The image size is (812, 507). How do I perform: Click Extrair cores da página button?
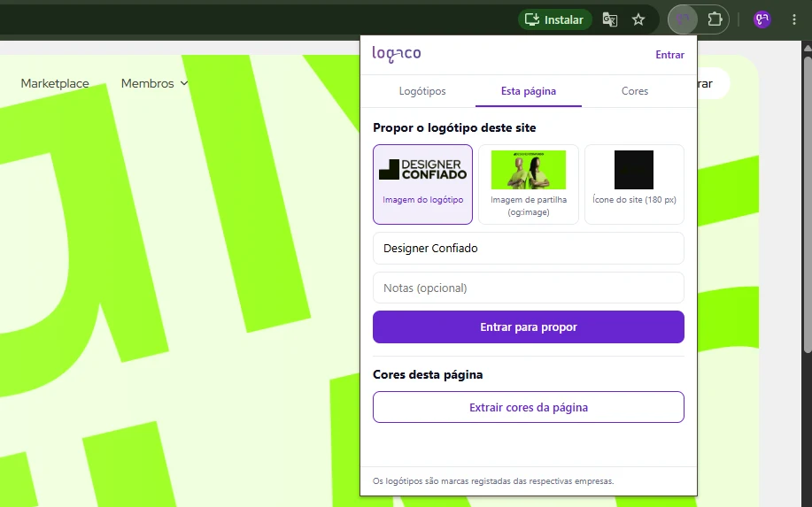[529, 407]
